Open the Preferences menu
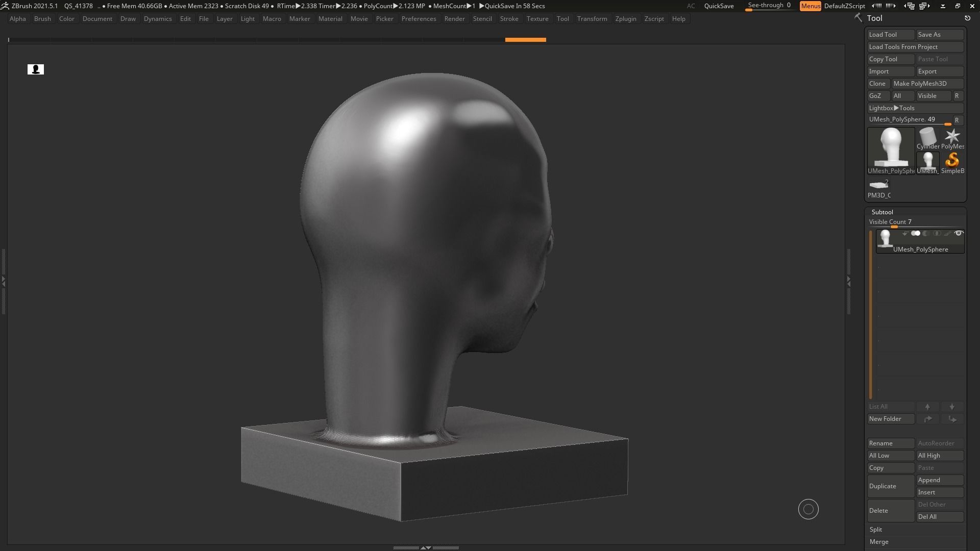The width and height of the screenshot is (980, 551). [419, 19]
